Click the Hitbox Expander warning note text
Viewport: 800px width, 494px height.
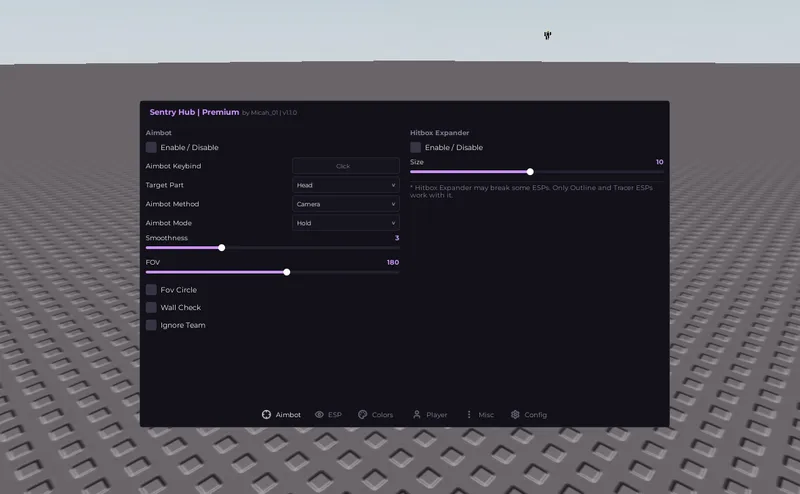531,191
